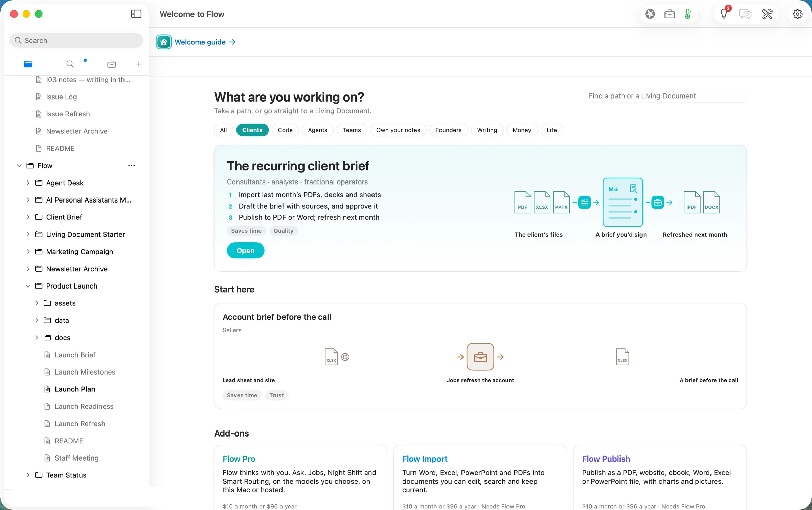Image resolution: width=812 pixels, height=510 pixels.
Task: Click the Jobs refresh briefcase icon
Action: pos(480,357)
